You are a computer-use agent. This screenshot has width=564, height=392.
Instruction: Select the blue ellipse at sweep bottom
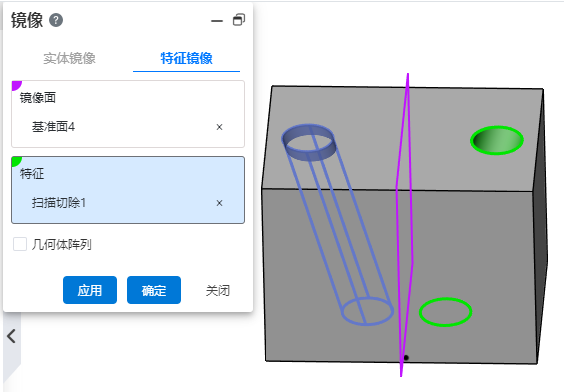point(367,311)
